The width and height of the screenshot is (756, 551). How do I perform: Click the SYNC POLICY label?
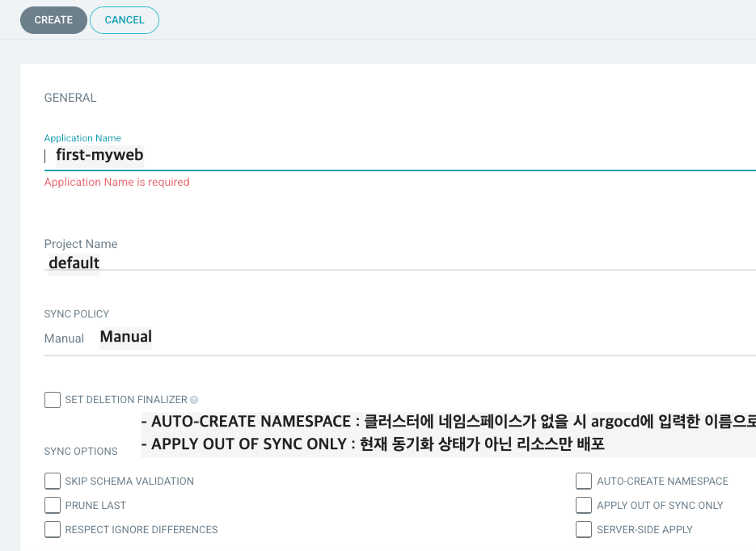click(x=77, y=314)
